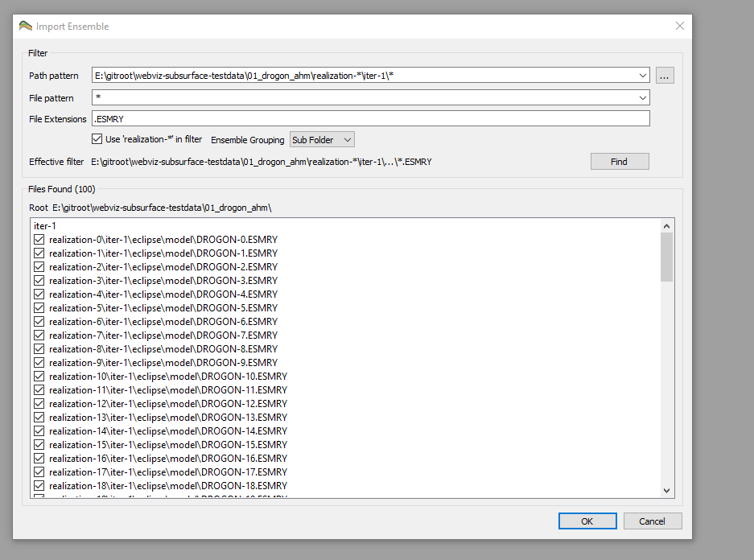Open folder browser with the '...' button
754x560 pixels.
click(664, 76)
